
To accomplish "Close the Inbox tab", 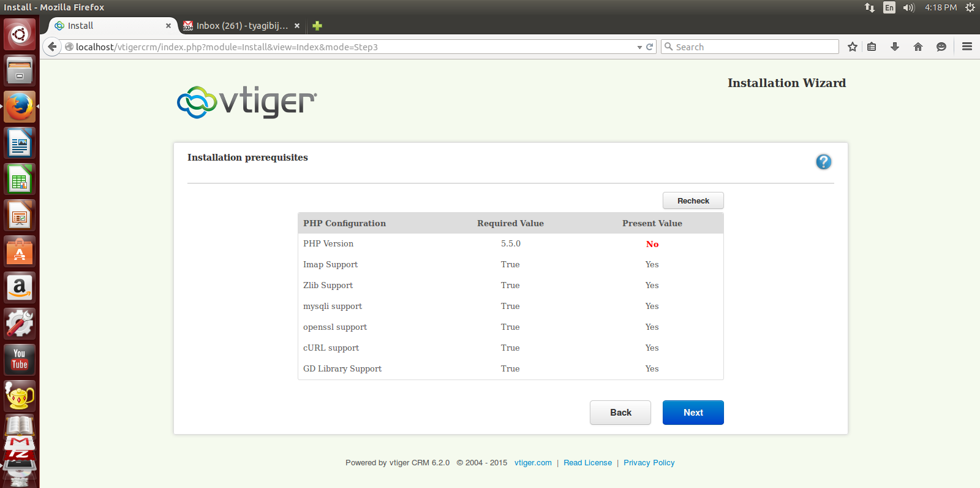I will coord(297,26).
